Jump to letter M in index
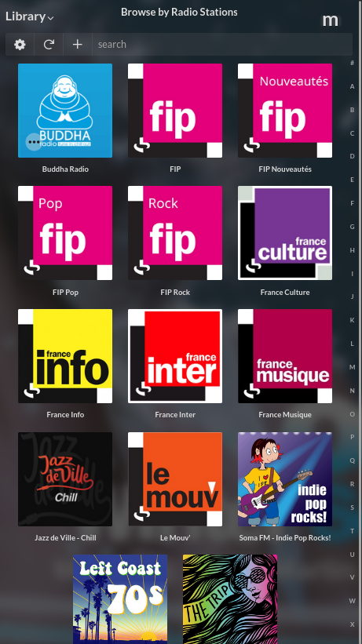The image size is (362, 644). tap(352, 367)
